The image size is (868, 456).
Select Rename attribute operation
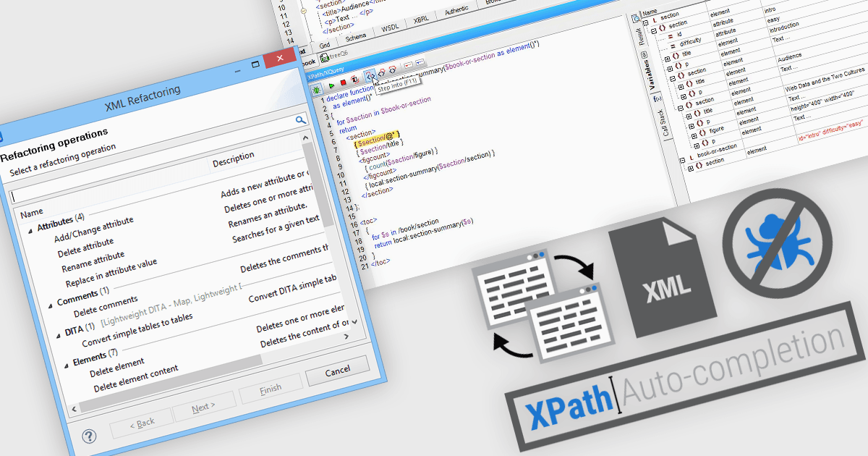(93, 261)
